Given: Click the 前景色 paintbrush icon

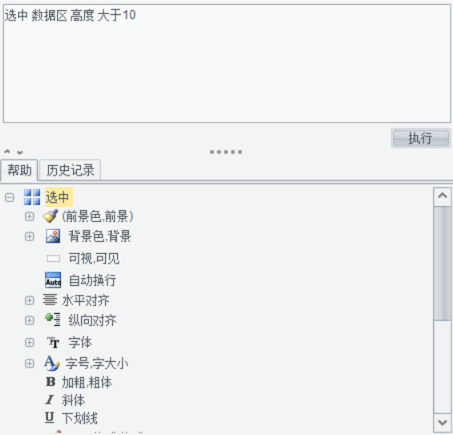Looking at the screenshot, I should coord(50,216).
